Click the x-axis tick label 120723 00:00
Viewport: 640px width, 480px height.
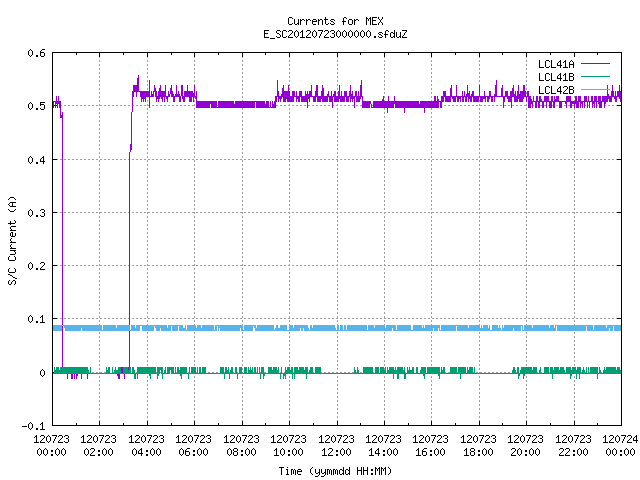point(51,446)
